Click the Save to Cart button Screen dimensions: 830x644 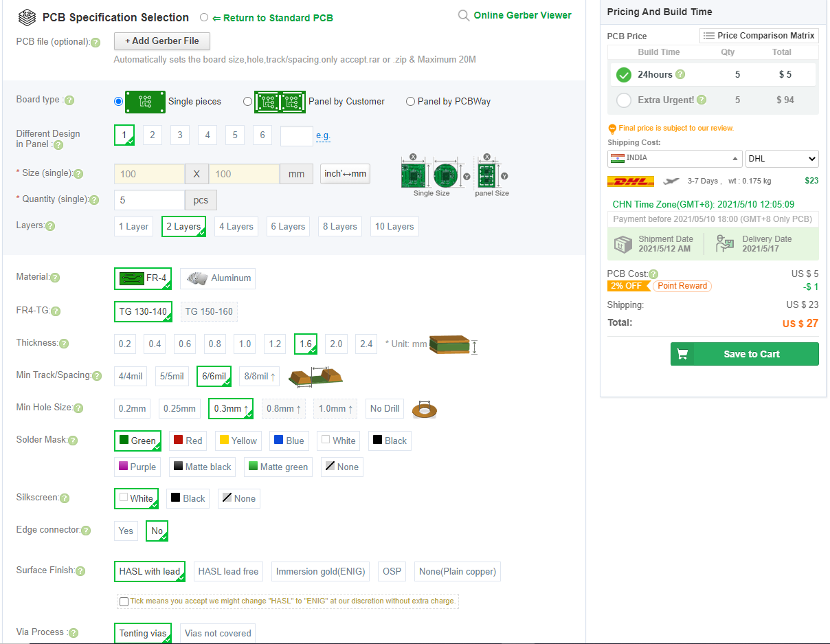coord(745,354)
